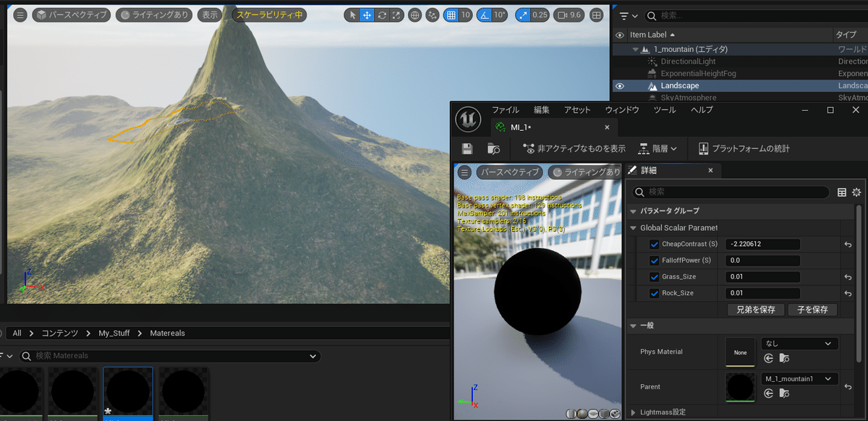868x421 pixels.
Task: Click the viewport layout icon in main viewport
Action: pyautogui.click(x=596, y=14)
